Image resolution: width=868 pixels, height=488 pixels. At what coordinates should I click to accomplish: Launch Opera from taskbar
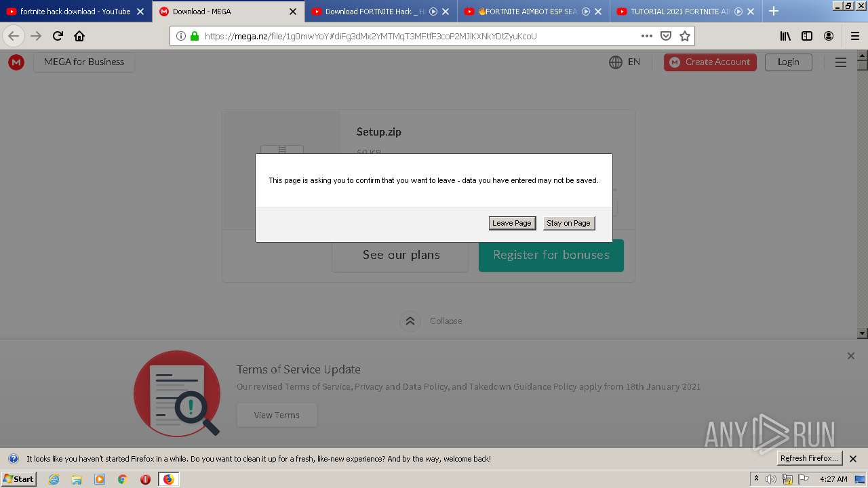[145, 479]
